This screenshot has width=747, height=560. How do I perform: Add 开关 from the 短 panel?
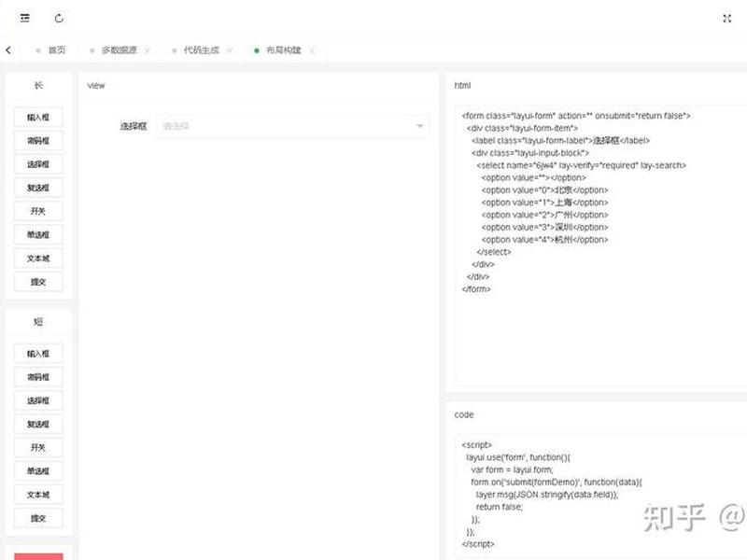point(38,448)
